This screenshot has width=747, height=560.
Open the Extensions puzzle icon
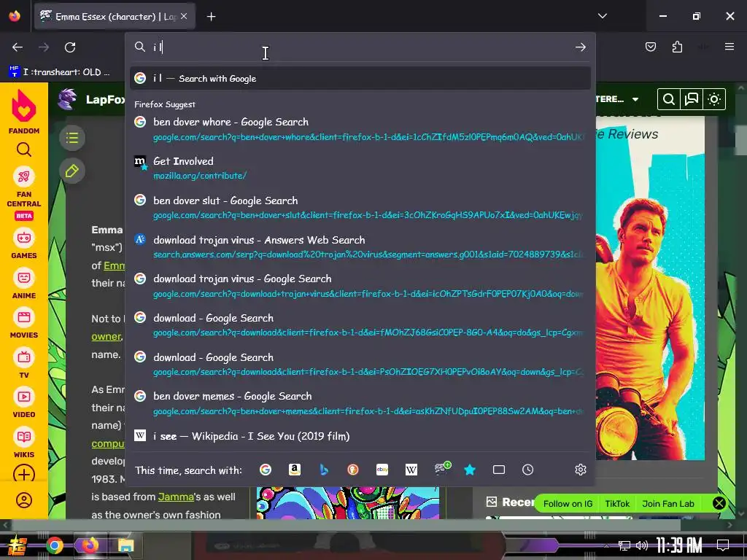tap(677, 47)
